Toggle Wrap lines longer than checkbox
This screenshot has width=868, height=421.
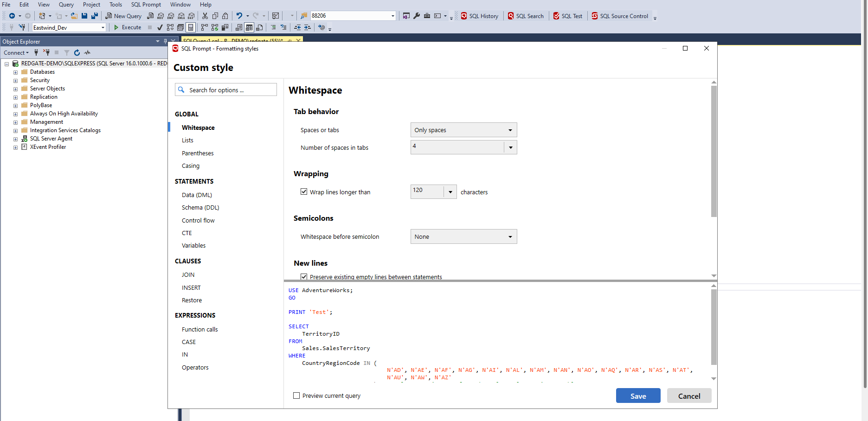304,191
